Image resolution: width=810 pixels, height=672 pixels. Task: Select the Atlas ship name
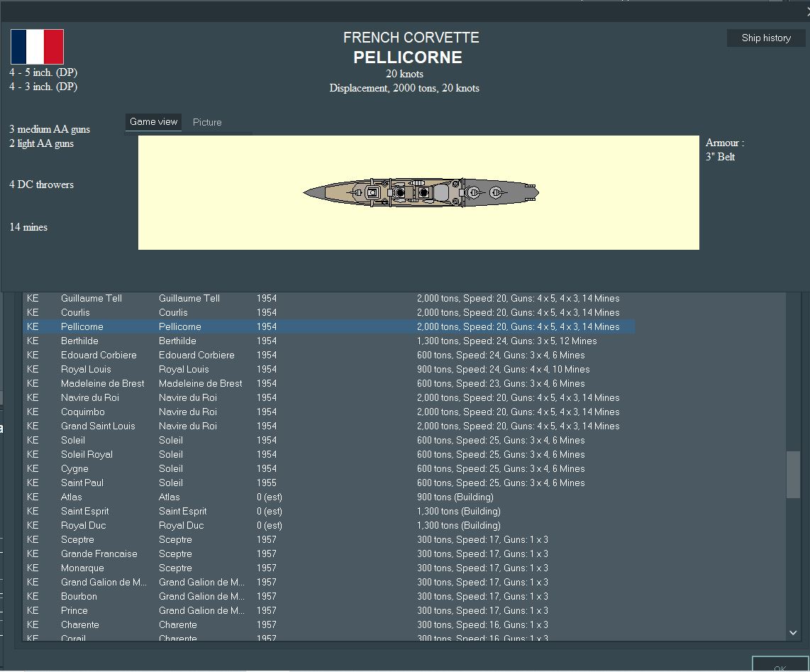click(72, 497)
